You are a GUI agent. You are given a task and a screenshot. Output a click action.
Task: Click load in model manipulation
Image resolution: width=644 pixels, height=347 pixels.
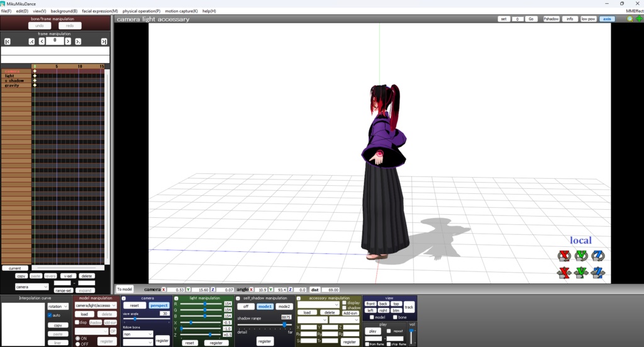tap(84, 314)
